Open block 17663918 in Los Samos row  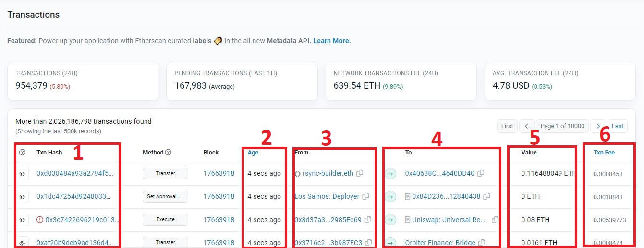tap(219, 196)
